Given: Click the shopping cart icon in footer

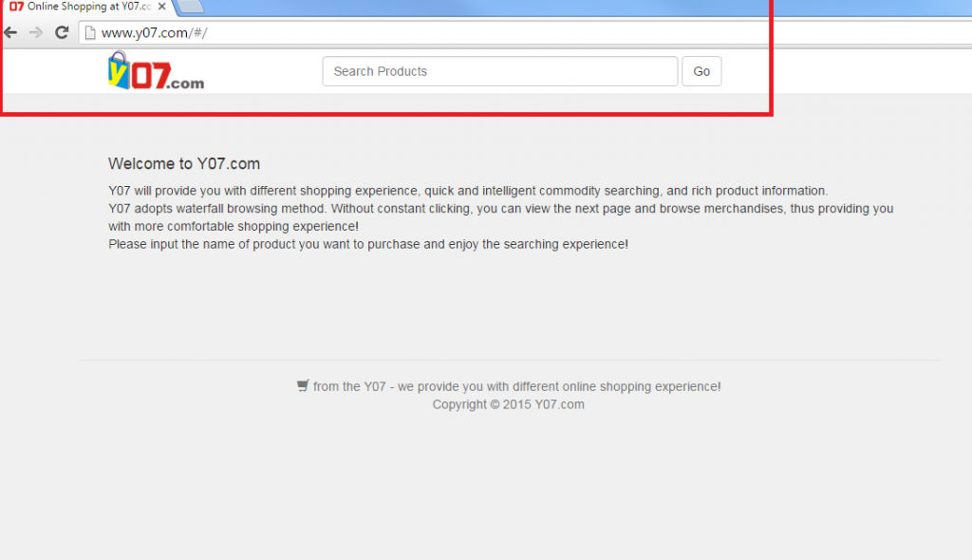Looking at the screenshot, I should 303,386.
